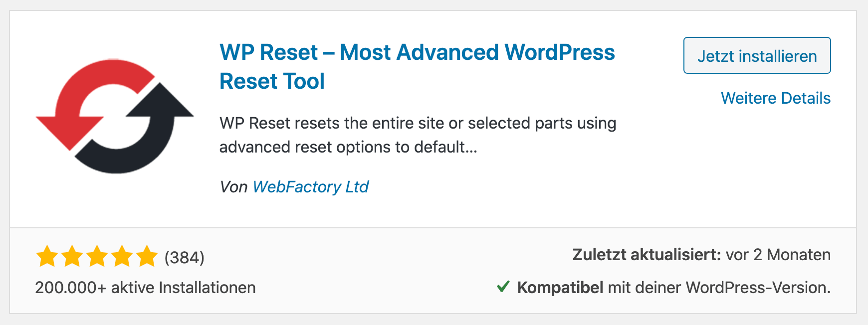Click the green compatibility checkmark
Image resolution: width=868 pixels, height=325 pixels.
(x=503, y=287)
